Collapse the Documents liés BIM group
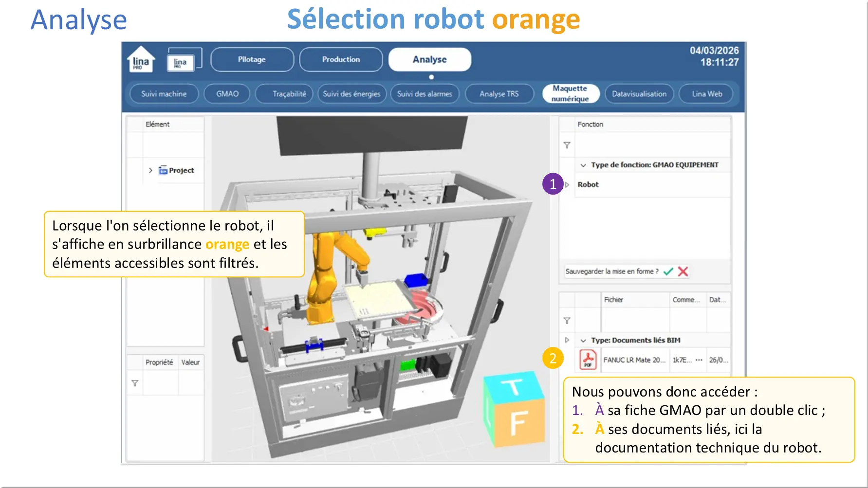Screen dimensions: 868x488 pyautogui.click(x=583, y=341)
